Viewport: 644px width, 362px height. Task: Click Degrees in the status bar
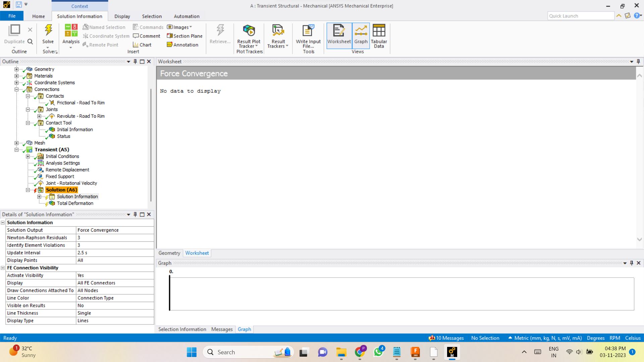[x=596, y=338]
